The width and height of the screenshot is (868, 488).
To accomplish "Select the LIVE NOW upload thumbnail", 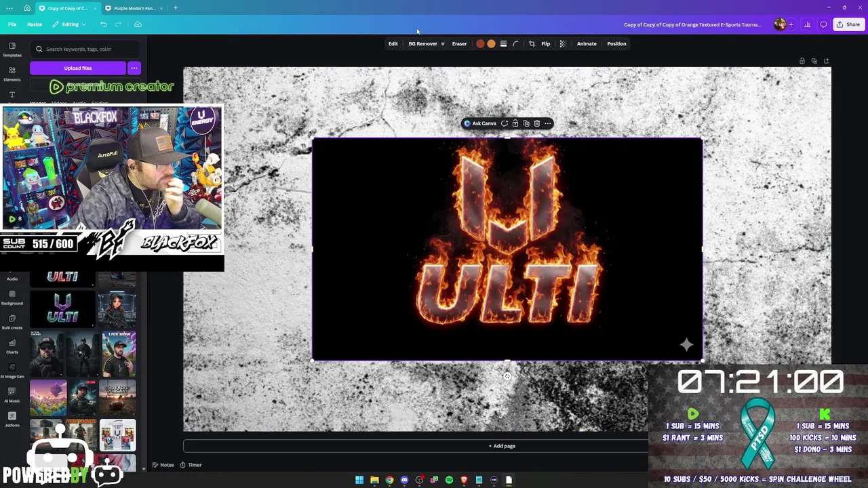I will pos(119,353).
